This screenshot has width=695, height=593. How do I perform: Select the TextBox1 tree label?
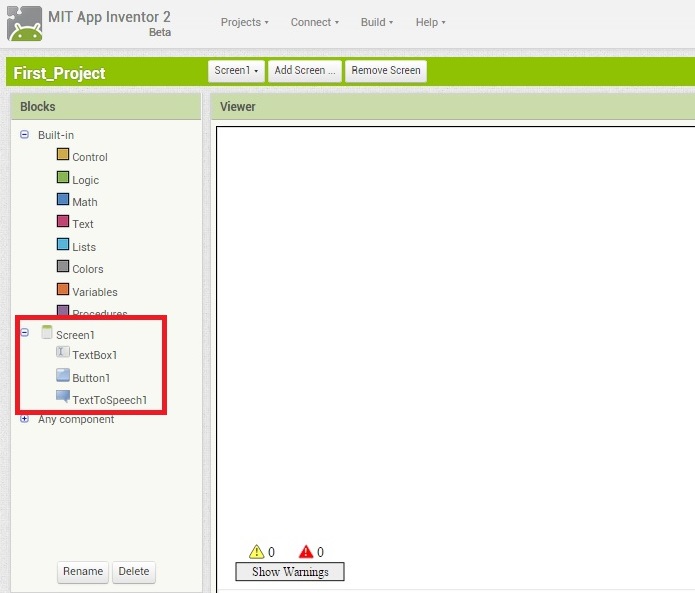pos(95,355)
